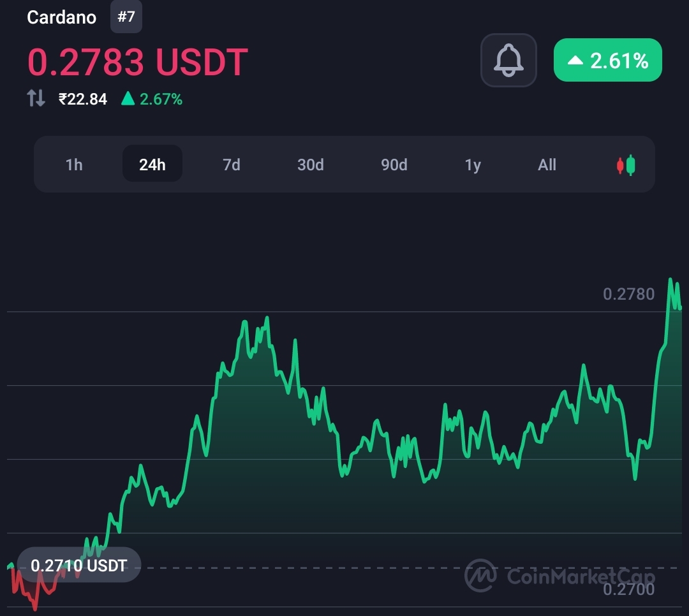This screenshot has height=616, width=689.
Task: Tap the 0.2780 axis label
Action: 628,294
